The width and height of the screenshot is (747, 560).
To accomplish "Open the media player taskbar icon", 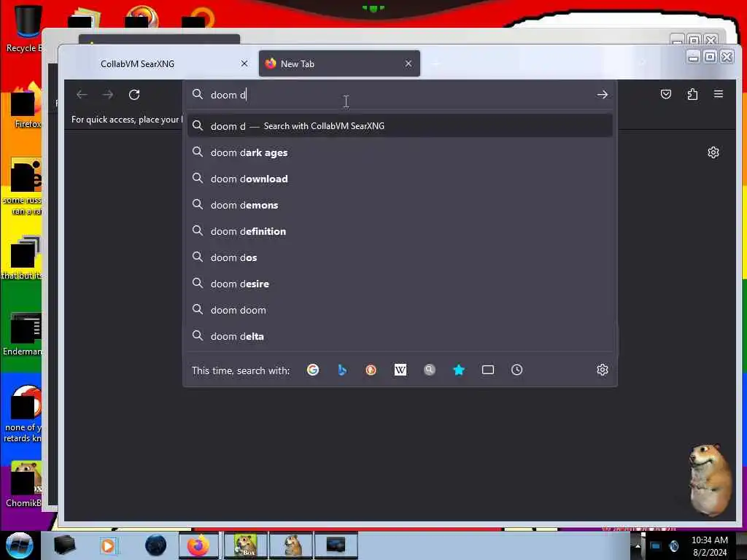I will pyautogui.click(x=108, y=545).
